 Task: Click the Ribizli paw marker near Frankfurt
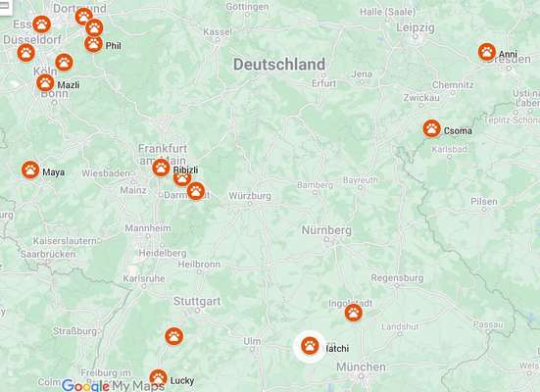tap(161, 168)
